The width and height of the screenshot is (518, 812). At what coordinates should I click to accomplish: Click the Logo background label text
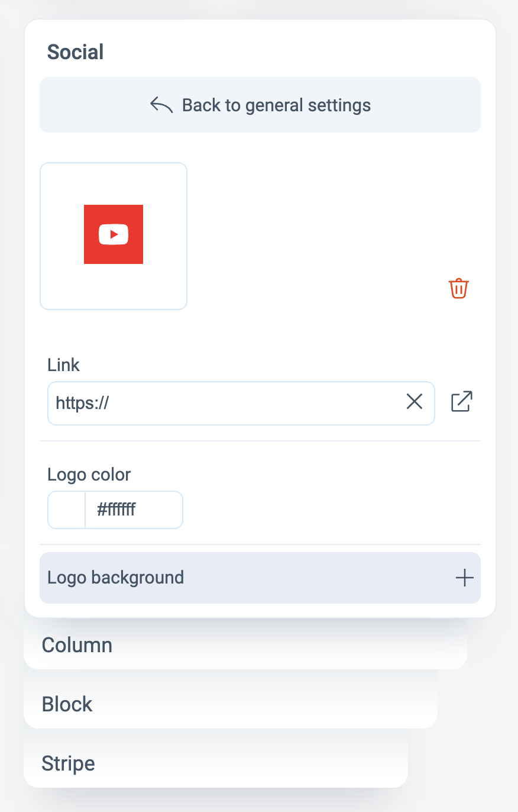tap(116, 578)
